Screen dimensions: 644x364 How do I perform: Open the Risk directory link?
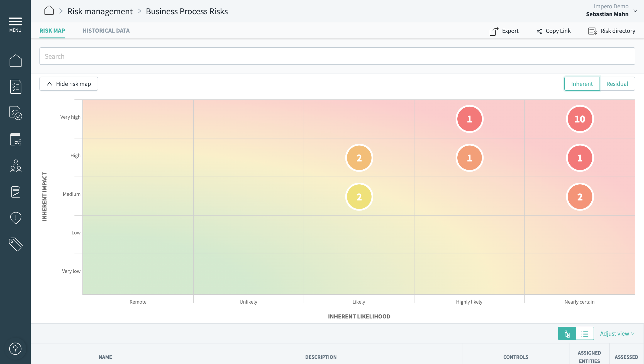point(612,31)
